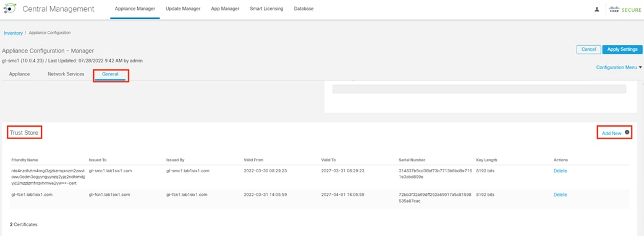Click the Trust Store section heading

click(24, 133)
